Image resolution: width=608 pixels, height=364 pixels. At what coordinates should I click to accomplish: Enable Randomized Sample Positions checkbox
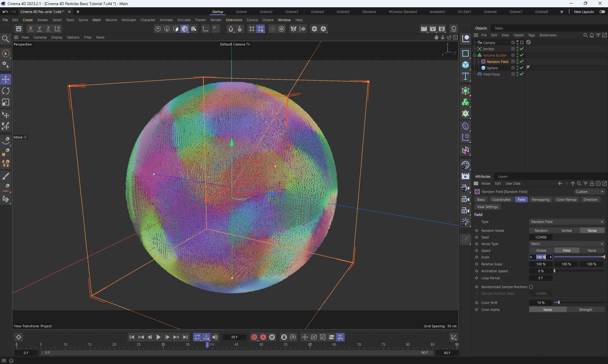tap(531, 287)
